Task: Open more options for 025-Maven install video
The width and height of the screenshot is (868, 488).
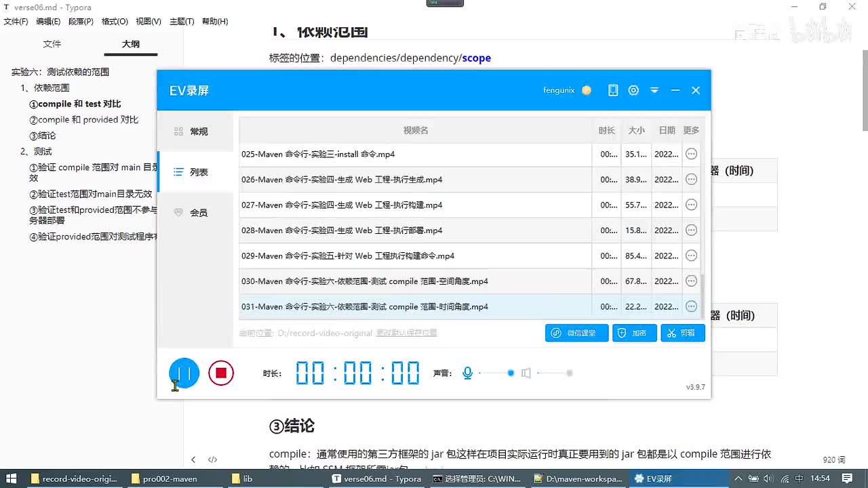Action: pos(691,154)
